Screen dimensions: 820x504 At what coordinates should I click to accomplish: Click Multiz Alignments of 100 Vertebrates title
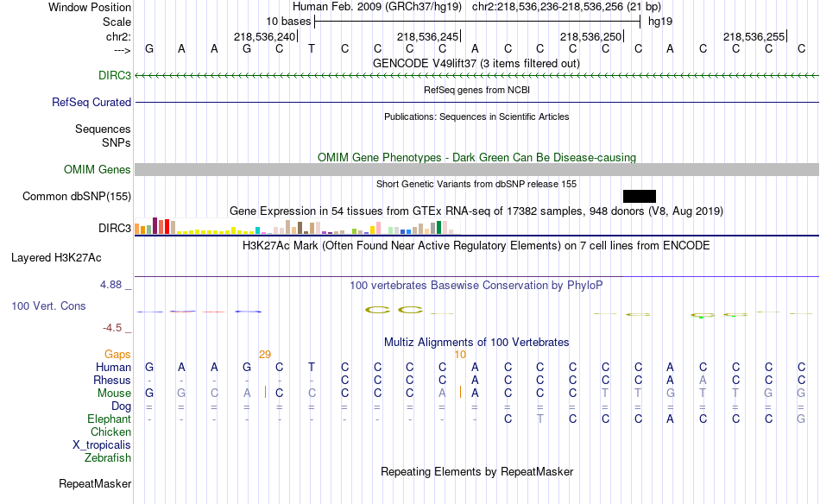pyautogui.click(x=476, y=343)
